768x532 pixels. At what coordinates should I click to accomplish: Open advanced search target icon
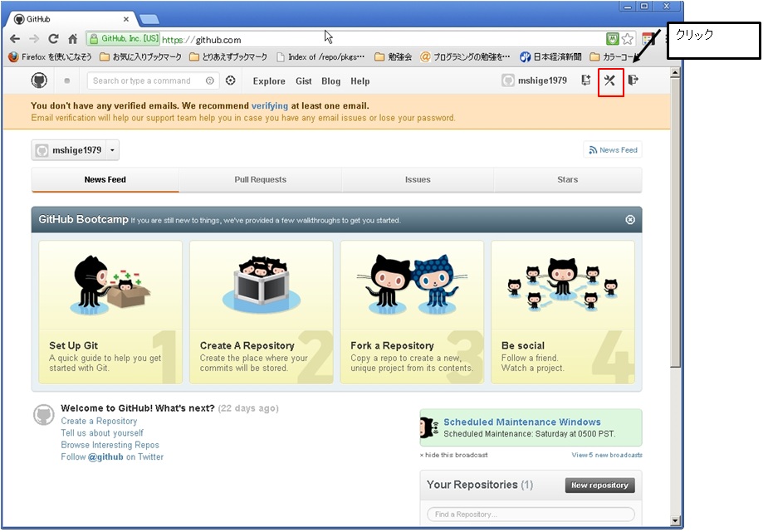(230, 81)
